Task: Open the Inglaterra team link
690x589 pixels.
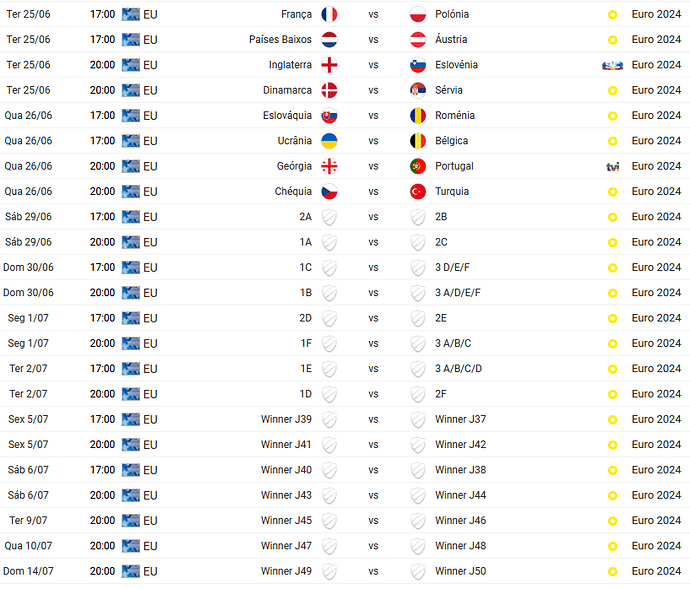Action: tap(290, 65)
